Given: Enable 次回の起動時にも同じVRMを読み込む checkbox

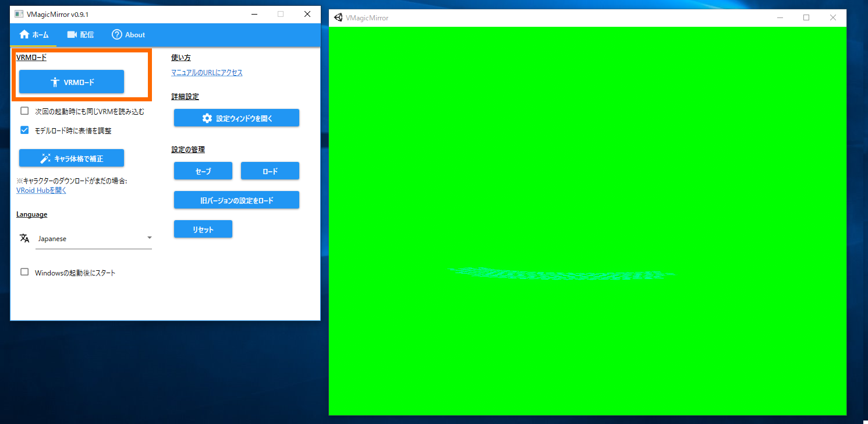Looking at the screenshot, I should [24, 111].
